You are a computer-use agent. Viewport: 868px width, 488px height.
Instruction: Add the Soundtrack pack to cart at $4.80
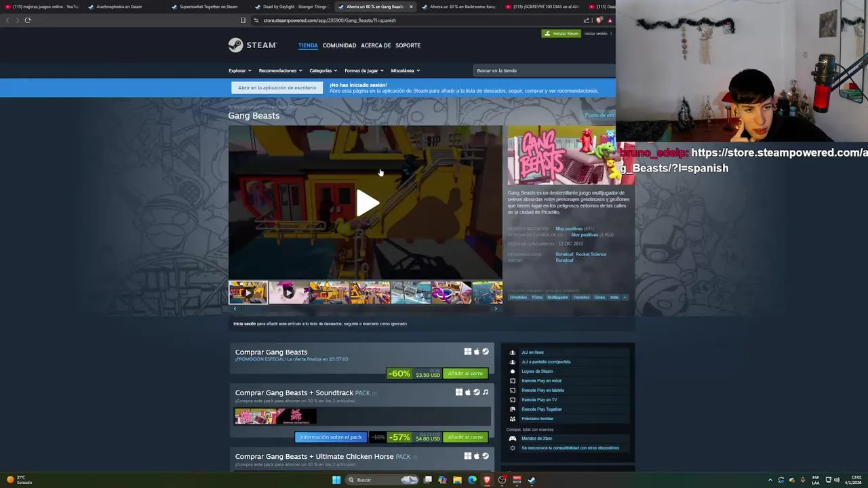click(465, 437)
